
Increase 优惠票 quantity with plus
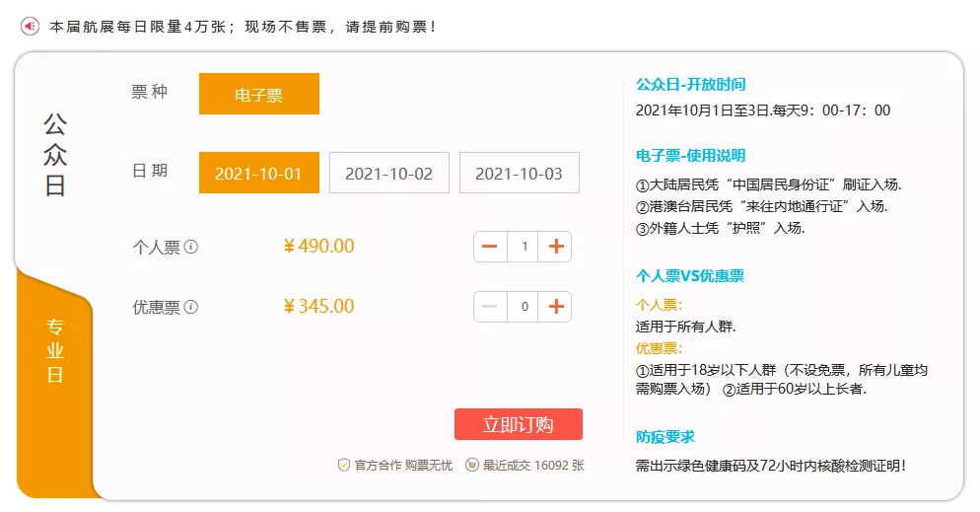[x=556, y=307]
